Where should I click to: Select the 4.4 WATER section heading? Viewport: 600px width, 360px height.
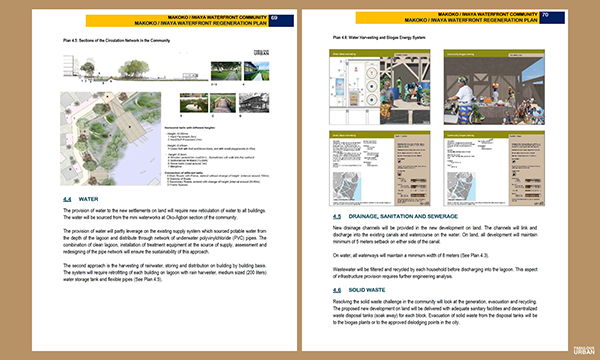pyautogui.click(x=81, y=199)
